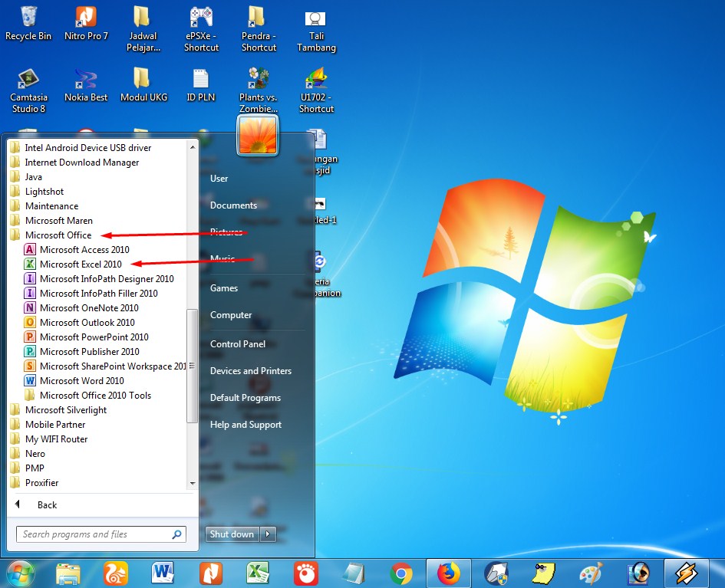This screenshot has height=588, width=725.
Task: Click the Search programs and files box
Action: pos(94,534)
